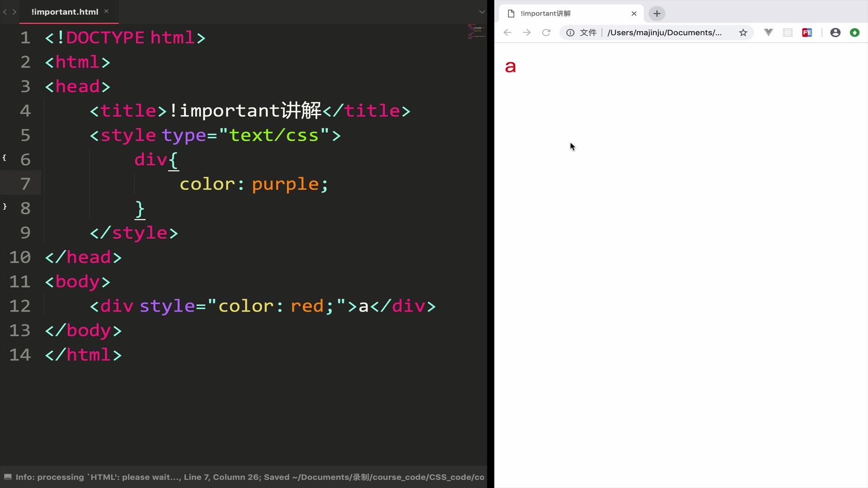The height and width of the screenshot is (488, 868).
Task: Select the !important.html editor tab
Action: pyautogui.click(x=65, y=12)
